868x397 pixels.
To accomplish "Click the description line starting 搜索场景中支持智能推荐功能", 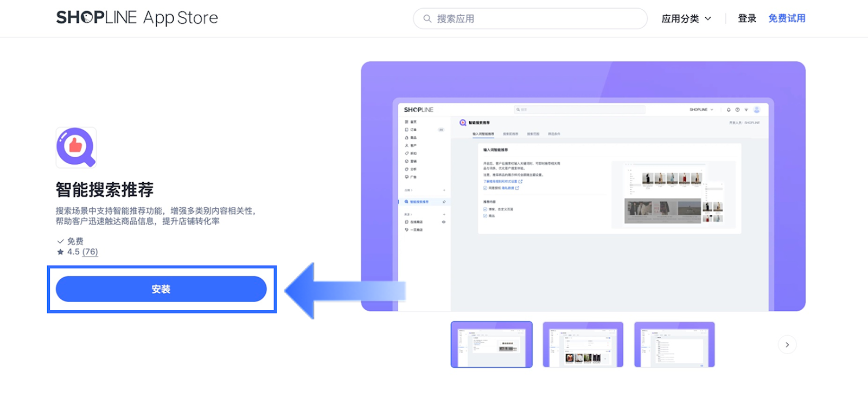I will [x=156, y=211].
